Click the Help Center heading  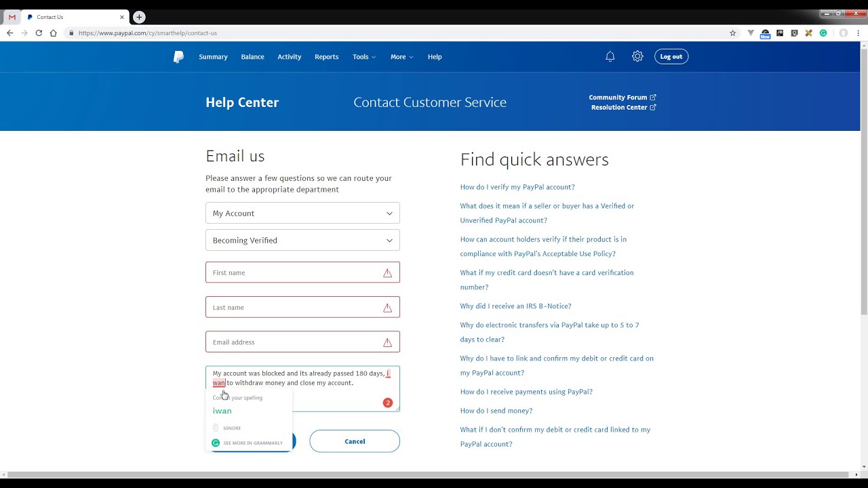click(242, 102)
